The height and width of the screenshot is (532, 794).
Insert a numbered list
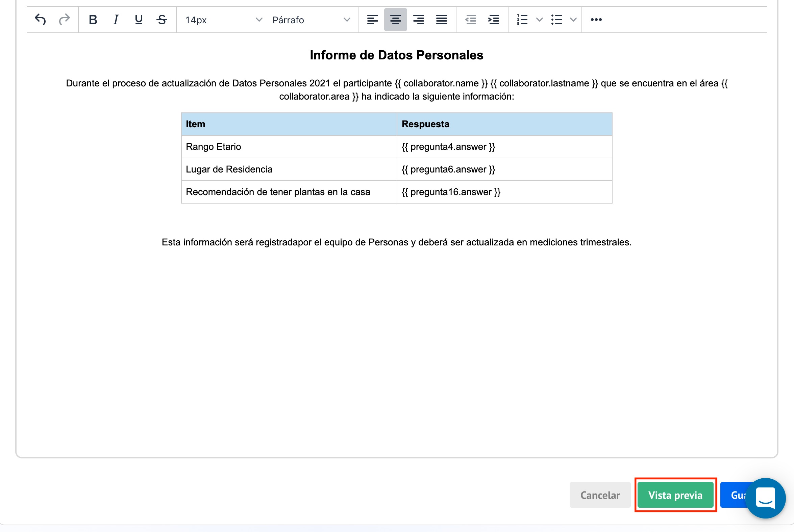pyautogui.click(x=522, y=20)
